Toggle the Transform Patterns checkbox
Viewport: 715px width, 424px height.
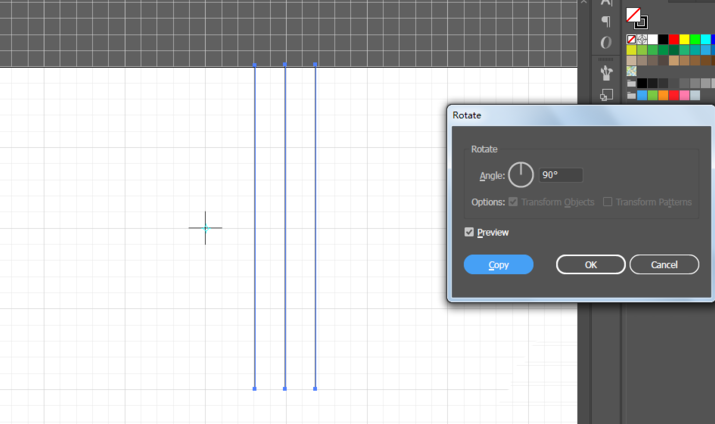point(607,202)
